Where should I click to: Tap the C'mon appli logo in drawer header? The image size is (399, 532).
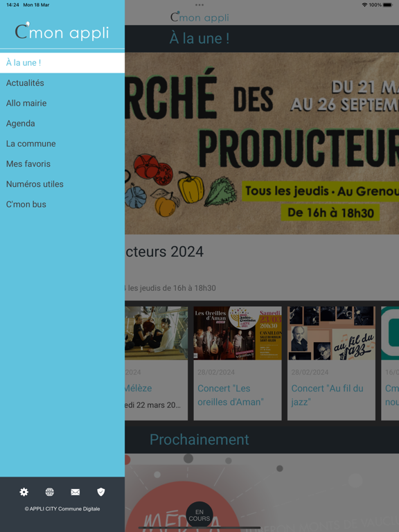tap(62, 32)
